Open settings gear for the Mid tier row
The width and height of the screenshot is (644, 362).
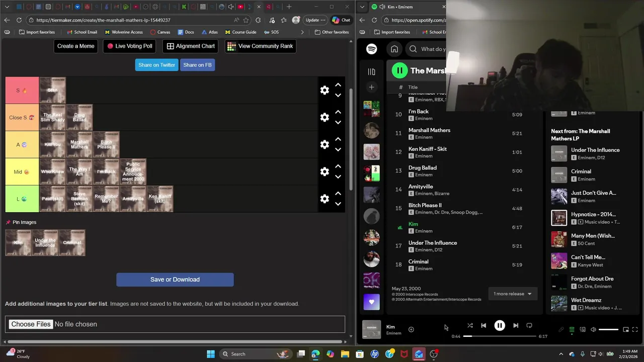[325, 171]
